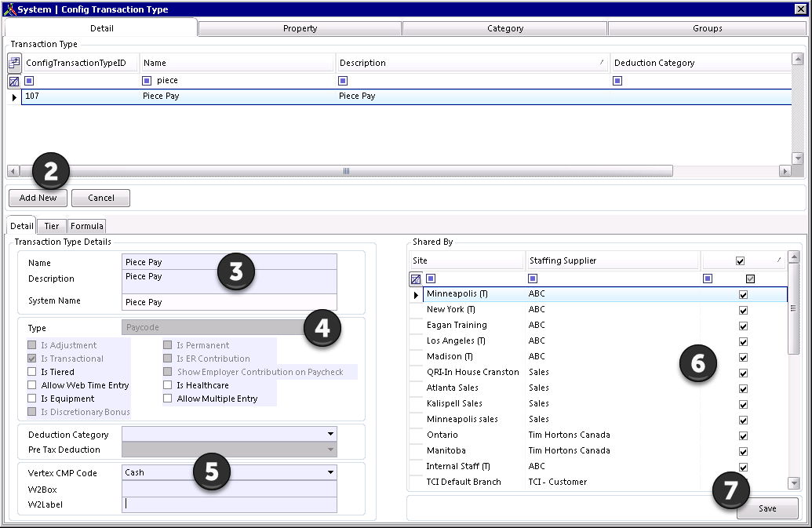Enable Allow Multiple Entry checkbox
This screenshot has width=812, height=528.
pyautogui.click(x=167, y=399)
